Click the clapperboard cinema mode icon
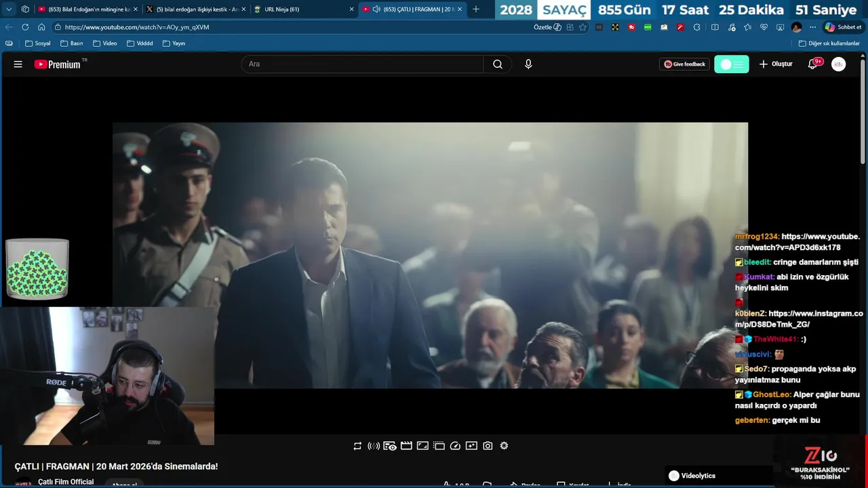Screen dimensions: 868x488 (x=406, y=446)
